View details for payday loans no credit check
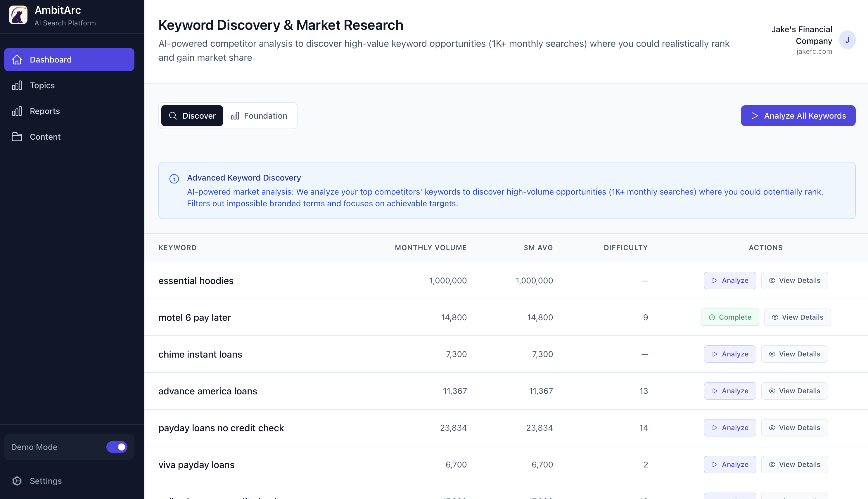This screenshot has height=499, width=868. 794,428
